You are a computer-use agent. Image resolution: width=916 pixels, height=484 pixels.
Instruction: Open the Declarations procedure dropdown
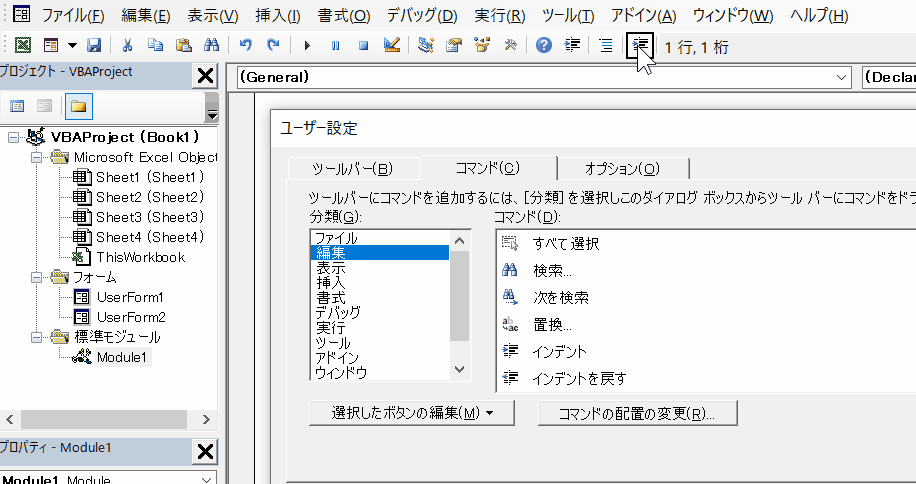pyautogui.click(x=889, y=77)
